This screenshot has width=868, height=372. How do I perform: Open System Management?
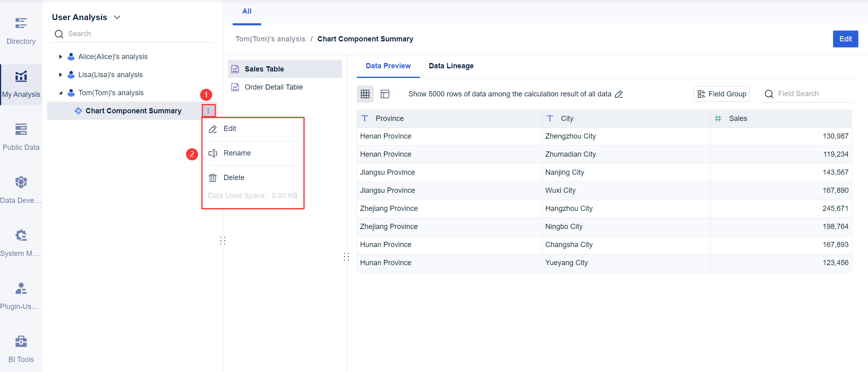pos(21,241)
